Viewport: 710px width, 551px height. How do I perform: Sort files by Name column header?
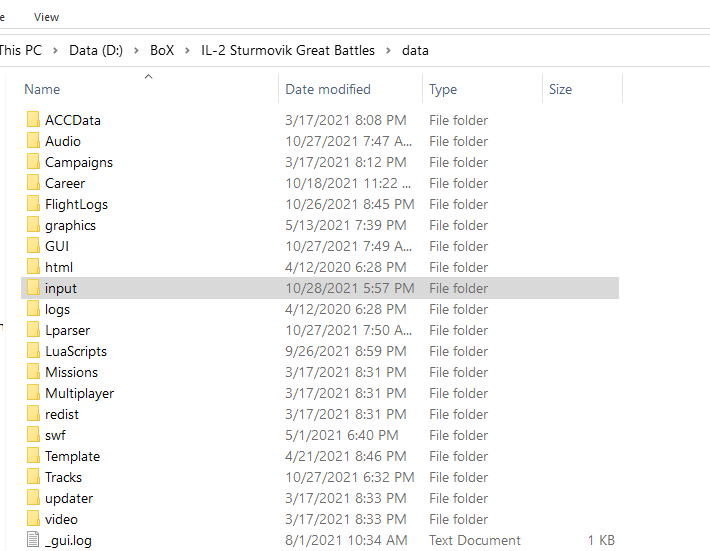tap(42, 89)
